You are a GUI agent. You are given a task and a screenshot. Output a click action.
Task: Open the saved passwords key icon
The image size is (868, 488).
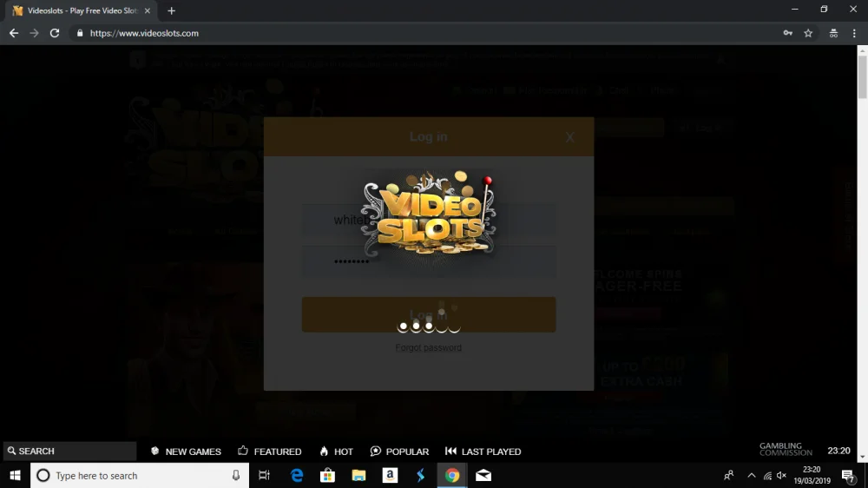(x=788, y=33)
